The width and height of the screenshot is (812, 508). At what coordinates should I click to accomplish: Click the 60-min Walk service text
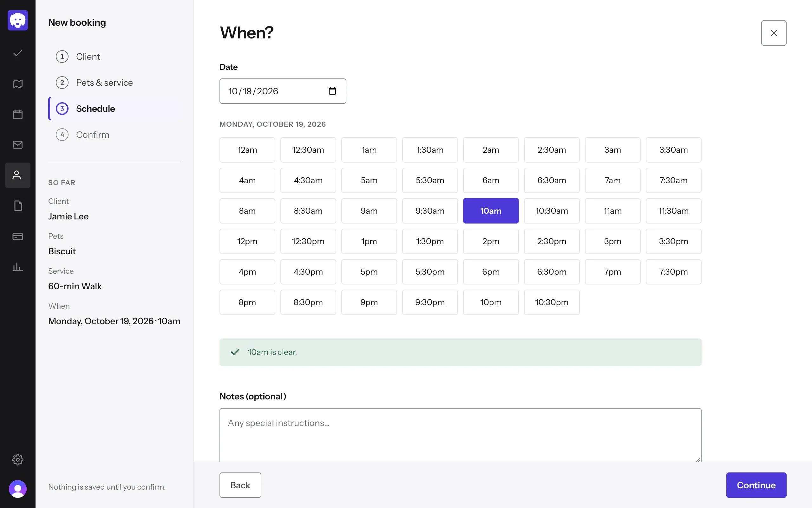pos(75,286)
